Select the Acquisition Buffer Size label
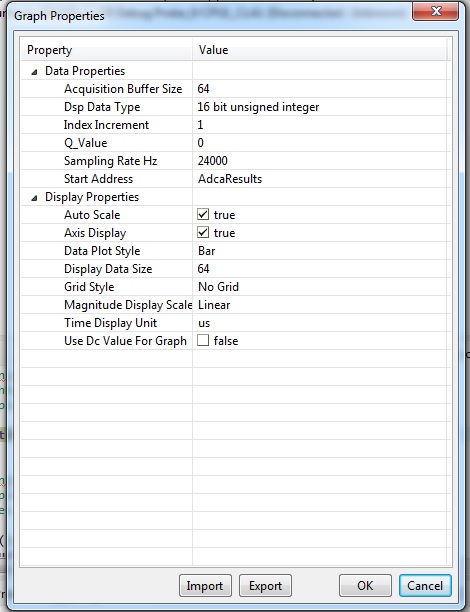 pyautogui.click(x=123, y=89)
